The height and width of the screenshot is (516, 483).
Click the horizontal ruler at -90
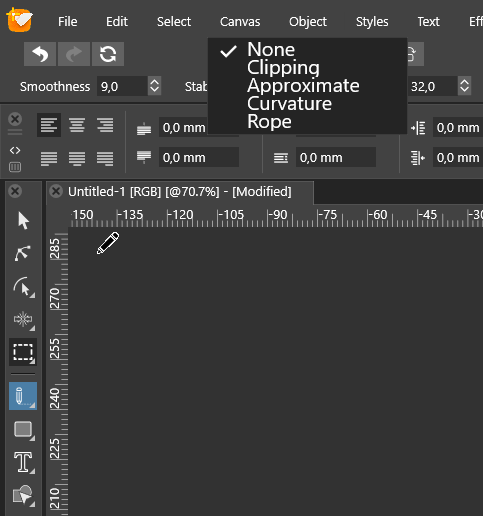tap(277, 215)
